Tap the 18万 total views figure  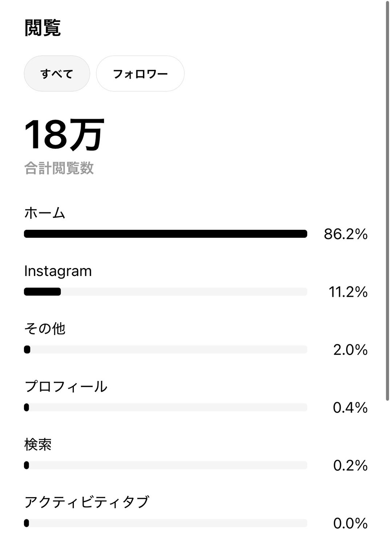(64, 135)
